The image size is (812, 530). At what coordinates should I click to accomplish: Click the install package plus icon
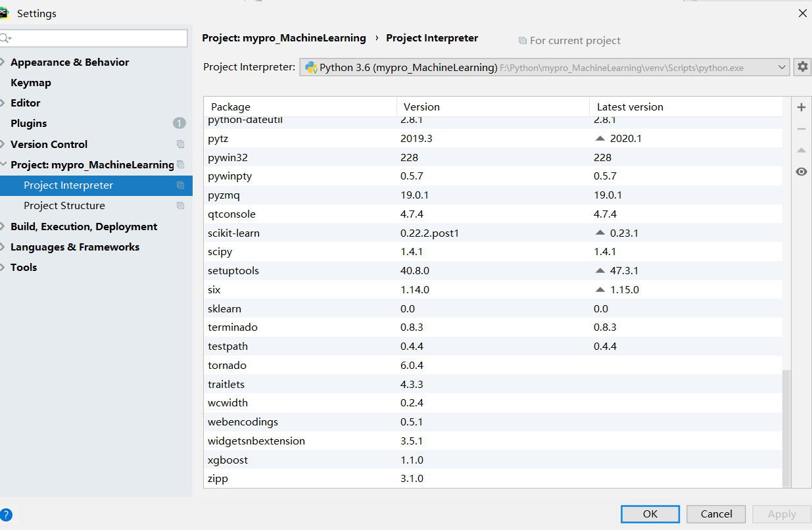[x=801, y=107]
